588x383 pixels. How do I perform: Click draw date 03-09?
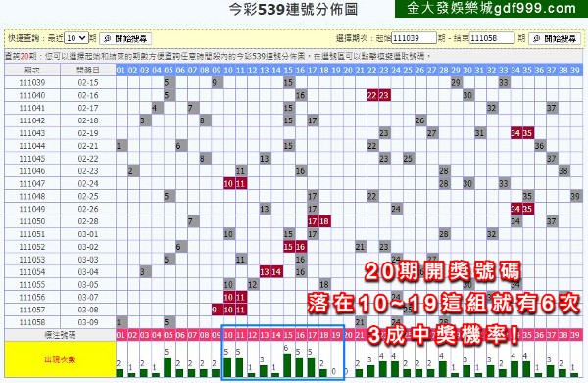click(88, 322)
